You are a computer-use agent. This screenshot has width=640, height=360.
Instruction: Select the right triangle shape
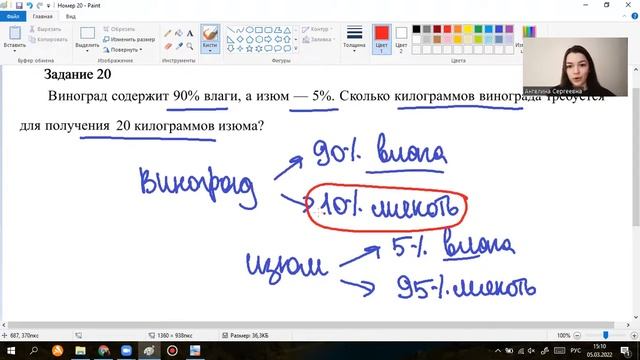230,40
